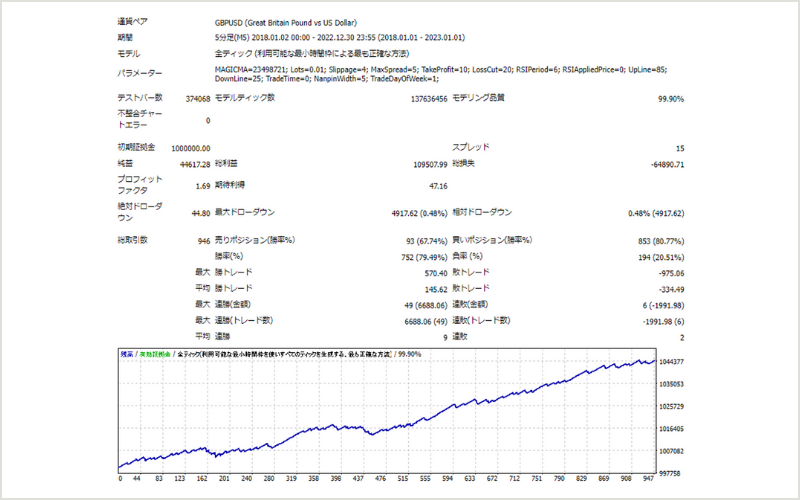Click the equity curve peak near top right
The height and width of the screenshot is (500, 800).
638,360
